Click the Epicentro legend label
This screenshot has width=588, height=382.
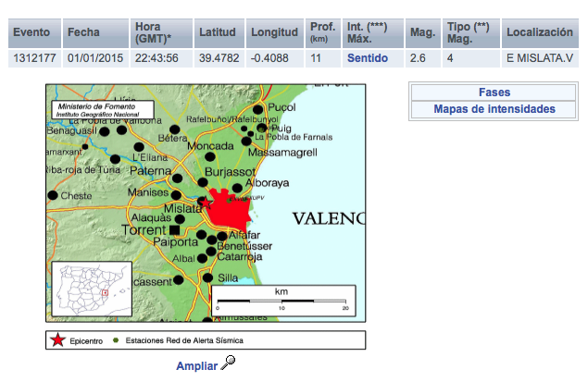(x=86, y=340)
